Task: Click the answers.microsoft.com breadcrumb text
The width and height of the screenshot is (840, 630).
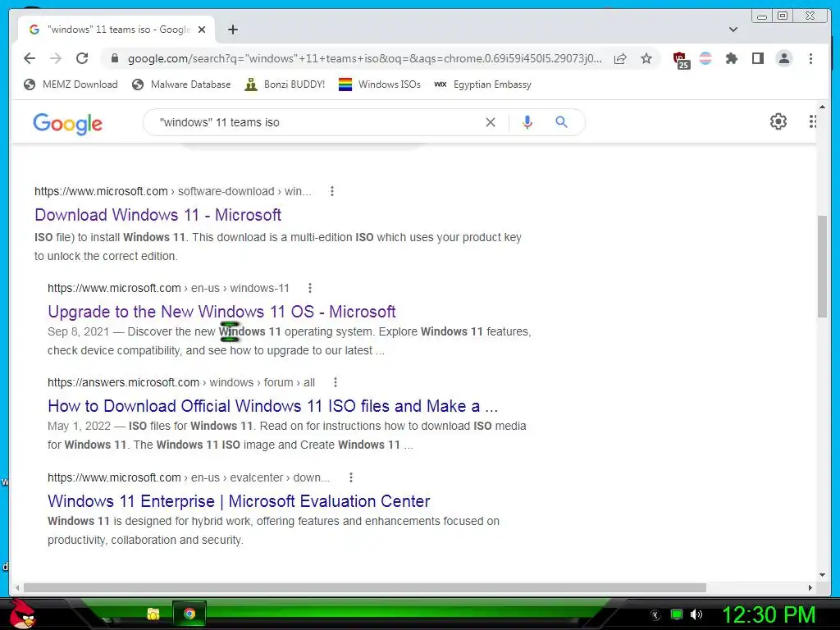Action: (181, 382)
